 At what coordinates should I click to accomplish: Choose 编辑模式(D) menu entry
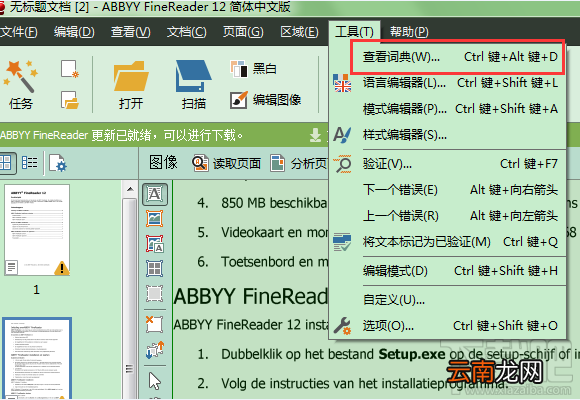tap(448, 271)
